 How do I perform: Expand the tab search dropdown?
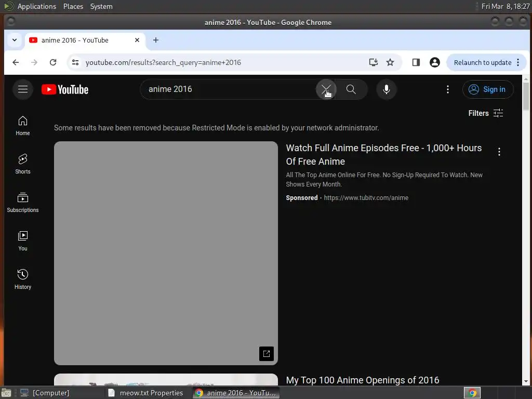tap(15, 40)
